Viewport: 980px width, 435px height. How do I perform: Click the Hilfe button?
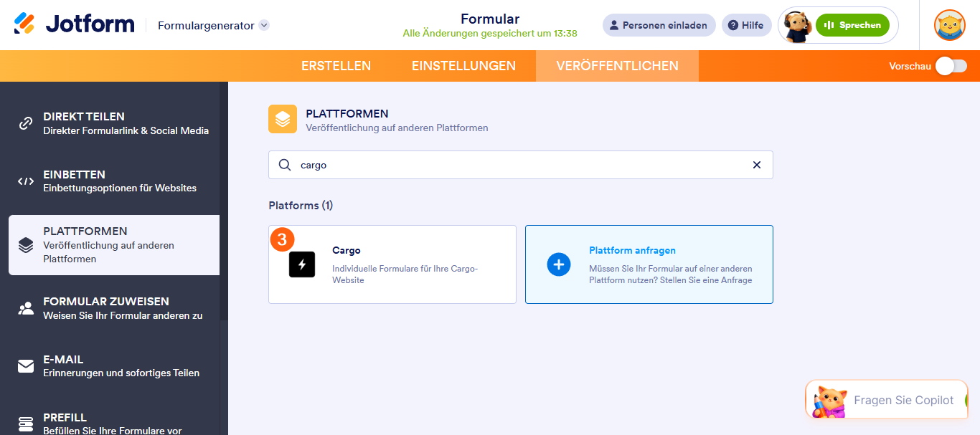point(746,25)
